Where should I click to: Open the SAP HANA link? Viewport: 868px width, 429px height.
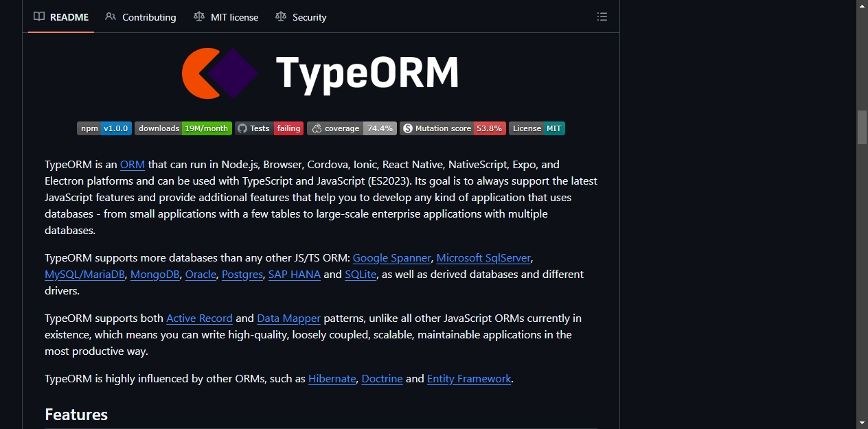pos(295,275)
